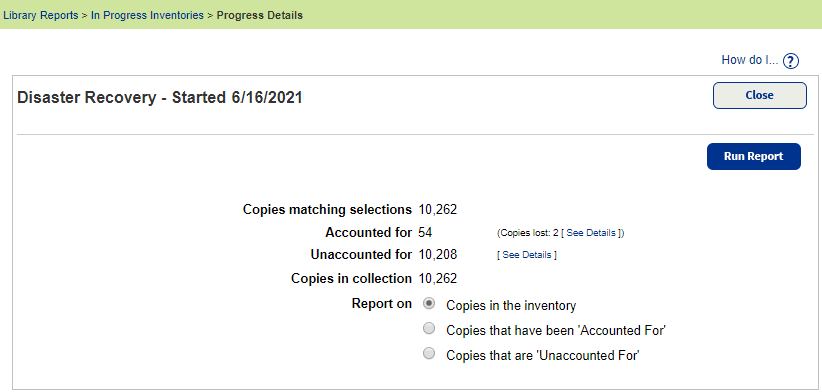The height and width of the screenshot is (392, 822).
Task: Click the Copies in collection value
Action: click(438, 278)
